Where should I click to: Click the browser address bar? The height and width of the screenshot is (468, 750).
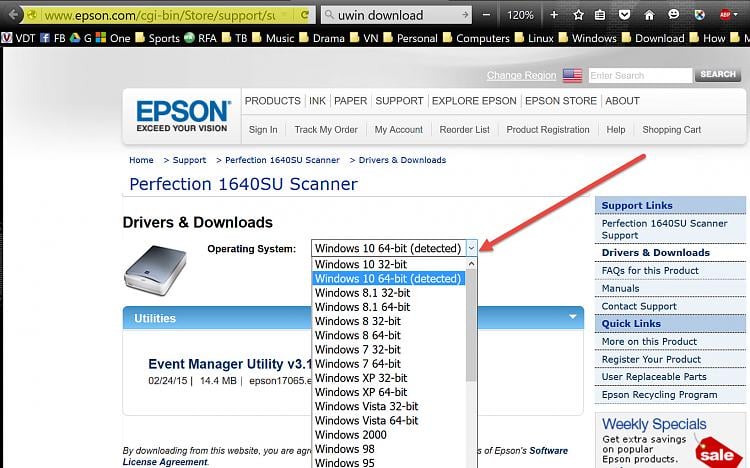tap(160, 15)
